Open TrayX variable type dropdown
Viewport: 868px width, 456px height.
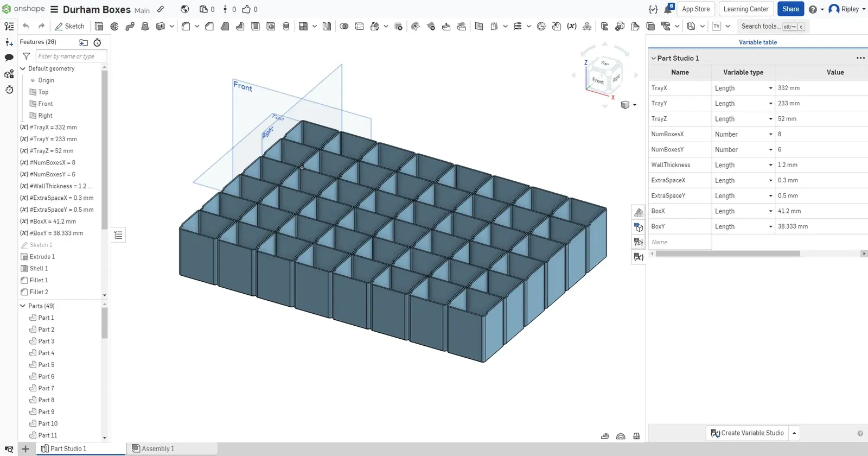point(770,88)
